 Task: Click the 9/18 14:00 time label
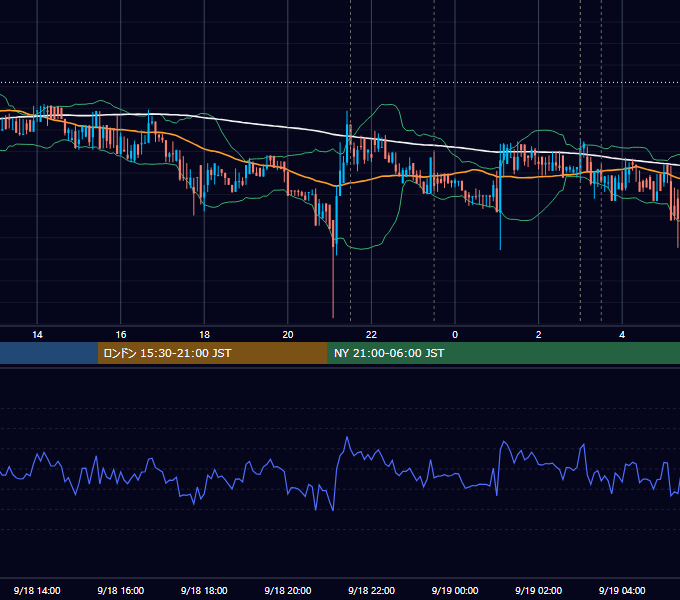point(37,590)
